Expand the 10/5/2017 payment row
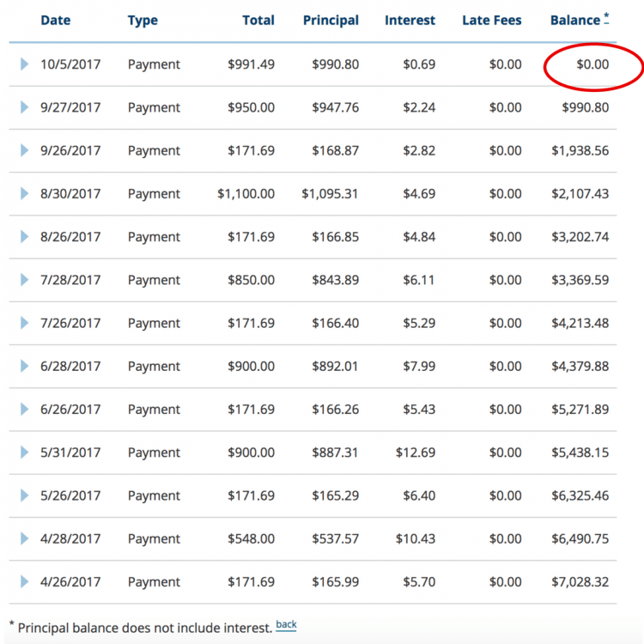Image resolution: width=644 pixels, height=644 pixels. click(x=24, y=64)
